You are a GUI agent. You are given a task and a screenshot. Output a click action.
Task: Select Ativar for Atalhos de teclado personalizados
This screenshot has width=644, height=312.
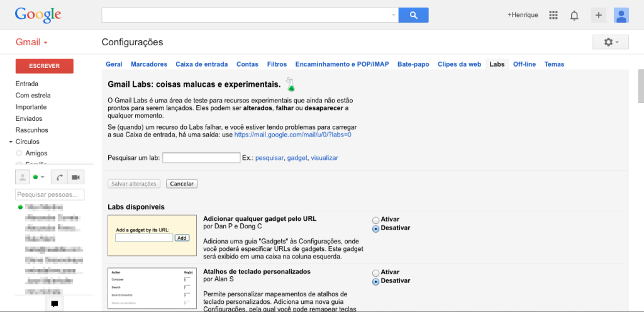click(x=375, y=273)
